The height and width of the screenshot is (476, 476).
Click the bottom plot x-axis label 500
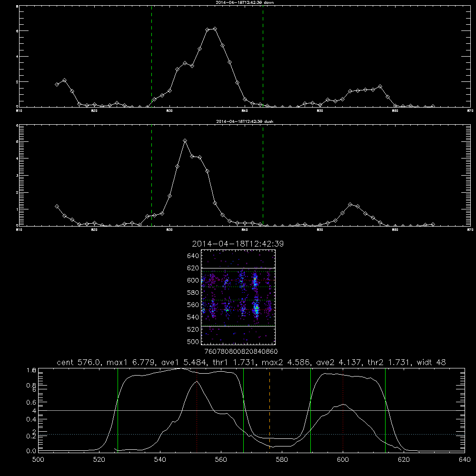38,460
